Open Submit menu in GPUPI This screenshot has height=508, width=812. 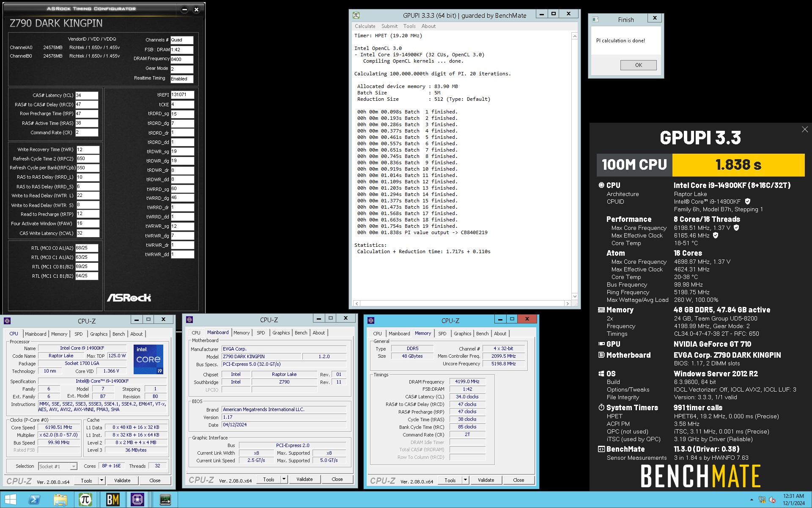[390, 26]
